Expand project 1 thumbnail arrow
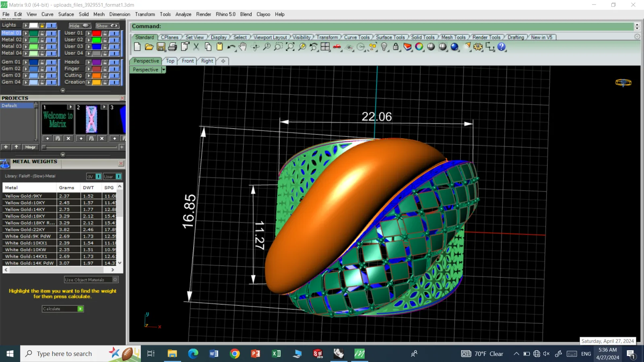 pyautogui.click(x=70, y=107)
